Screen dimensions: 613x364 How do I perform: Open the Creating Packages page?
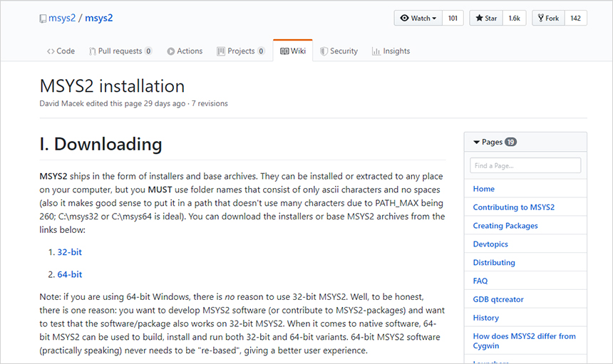tap(505, 225)
